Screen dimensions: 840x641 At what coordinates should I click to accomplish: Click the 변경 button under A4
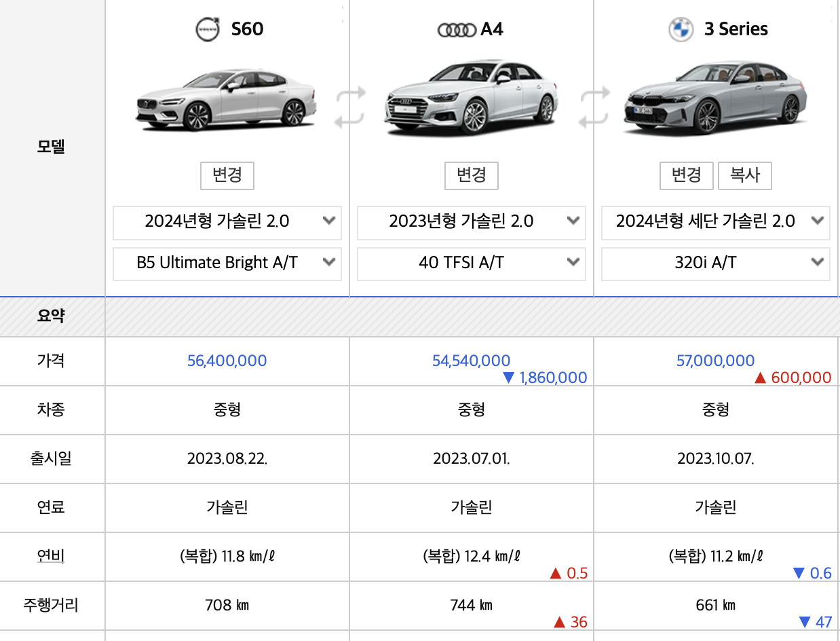[471, 175]
